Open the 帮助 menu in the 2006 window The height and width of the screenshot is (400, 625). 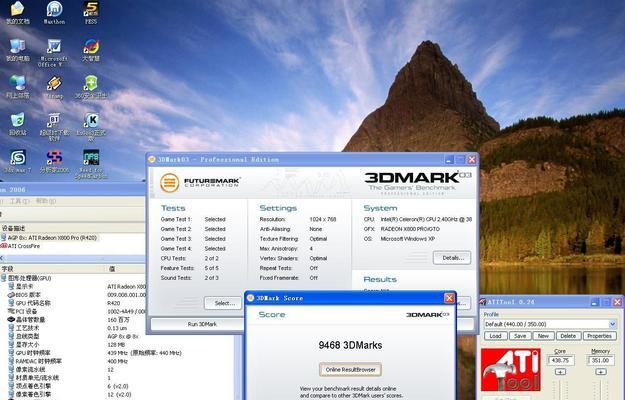(x=46, y=201)
